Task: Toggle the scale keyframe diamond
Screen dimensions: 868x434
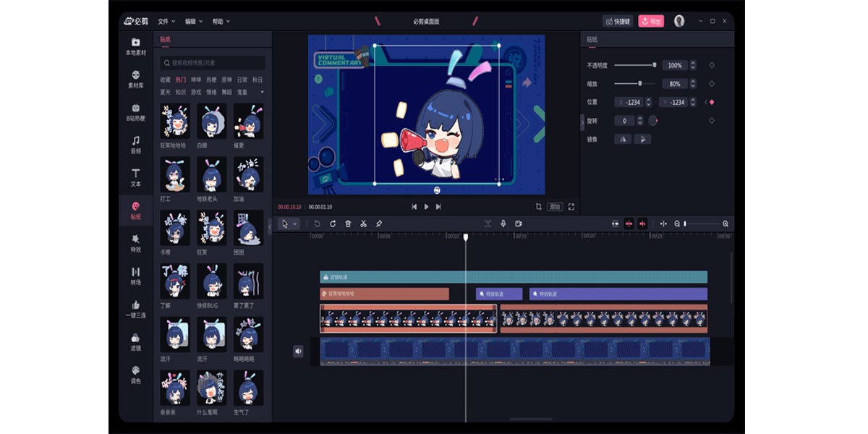Action: [x=712, y=84]
